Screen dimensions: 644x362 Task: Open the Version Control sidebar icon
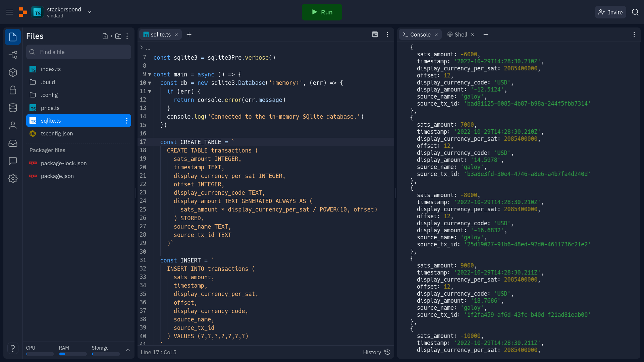click(x=13, y=55)
